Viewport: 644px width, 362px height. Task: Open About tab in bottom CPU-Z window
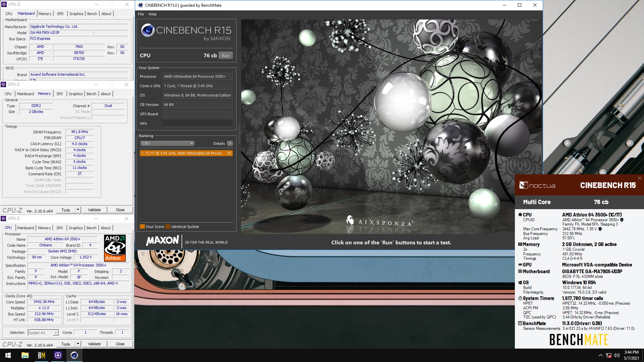tap(106, 228)
